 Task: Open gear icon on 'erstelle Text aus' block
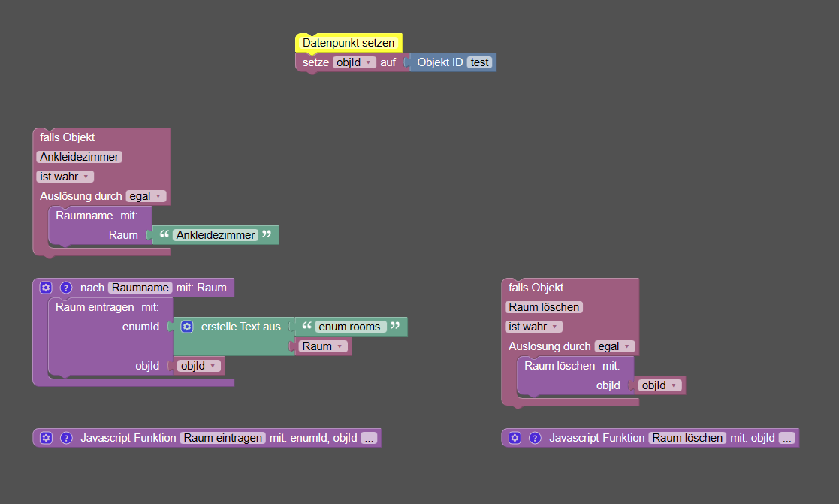[x=187, y=327]
